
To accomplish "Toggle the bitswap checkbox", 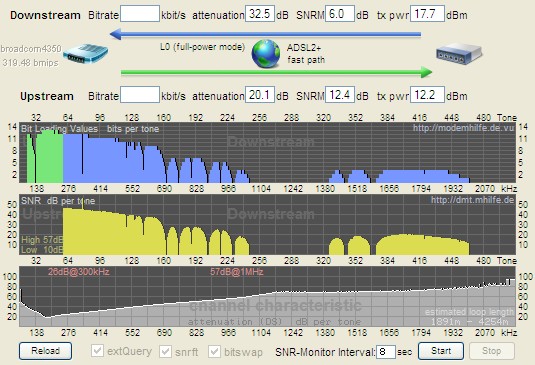I will click(214, 351).
